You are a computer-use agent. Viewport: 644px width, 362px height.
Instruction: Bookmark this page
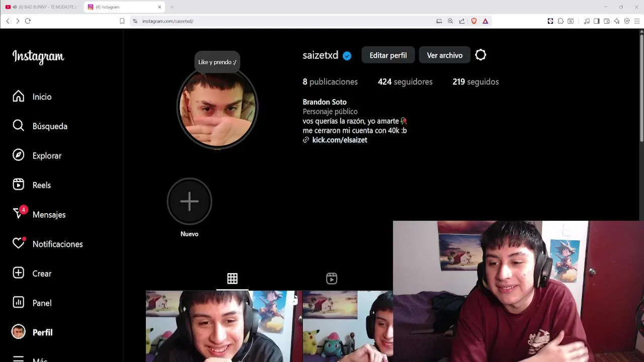coord(122,21)
